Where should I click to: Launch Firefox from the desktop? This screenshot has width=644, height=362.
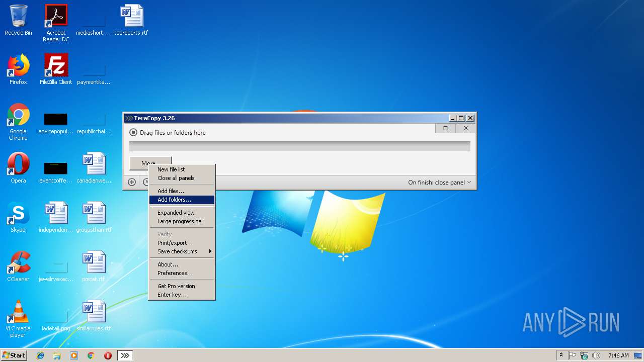[x=18, y=70]
